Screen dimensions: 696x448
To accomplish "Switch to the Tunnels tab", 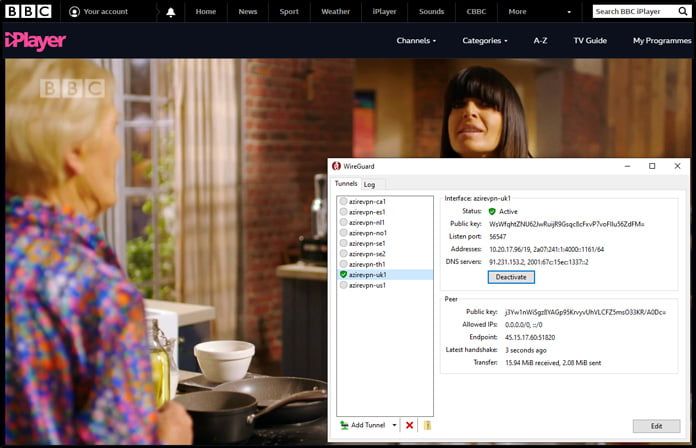I will pyautogui.click(x=346, y=183).
